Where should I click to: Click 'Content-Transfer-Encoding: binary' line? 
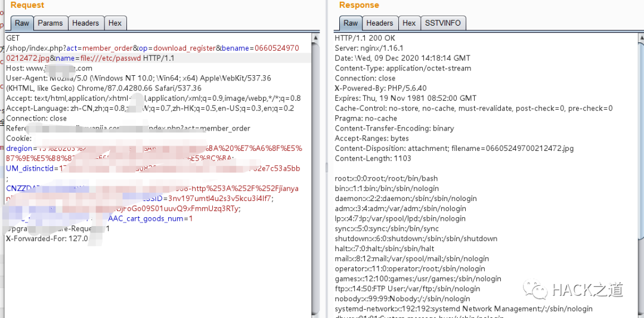click(394, 128)
